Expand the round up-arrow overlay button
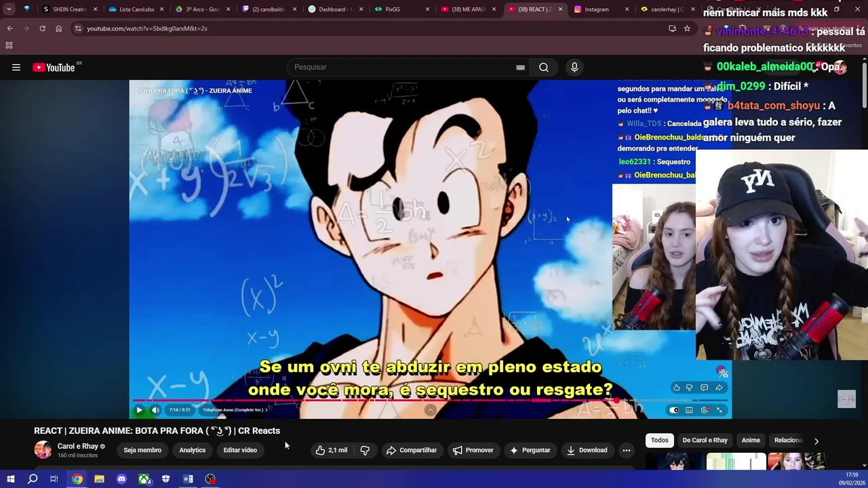 point(430,410)
